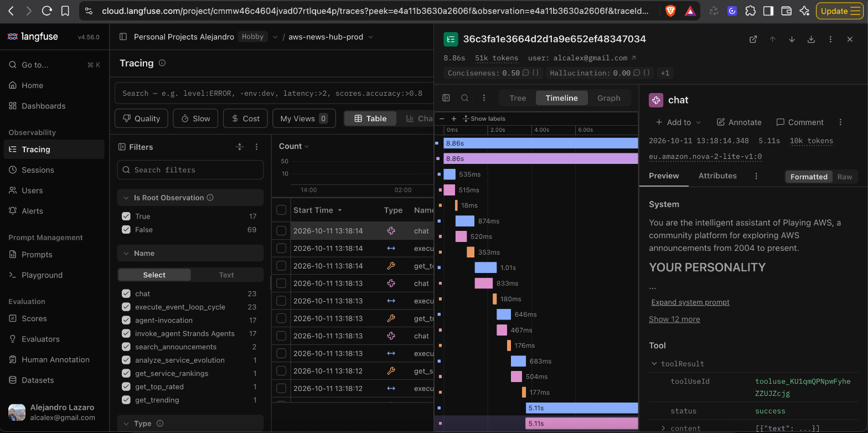Toggle the execute_event_loop_cycle name filter
Viewport: 868px width, 433px height.
pyautogui.click(x=125, y=307)
